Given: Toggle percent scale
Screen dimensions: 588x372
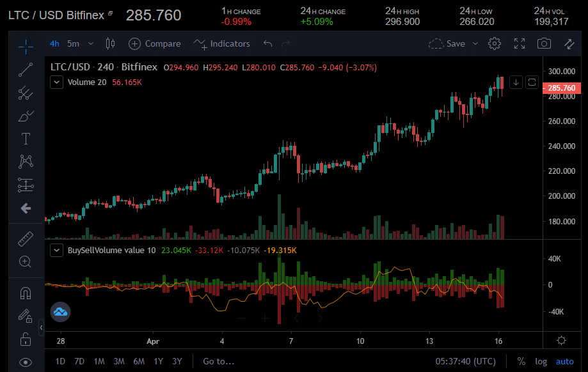Looking at the screenshot, I should coord(521,361).
